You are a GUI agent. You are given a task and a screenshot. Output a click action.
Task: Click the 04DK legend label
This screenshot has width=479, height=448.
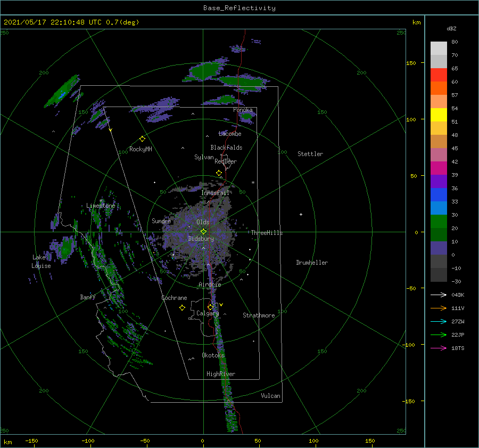[458, 295]
